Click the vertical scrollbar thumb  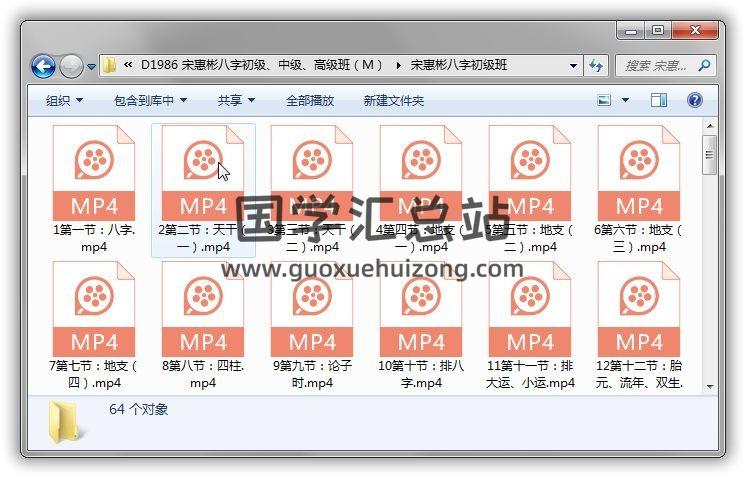point(709,155)
